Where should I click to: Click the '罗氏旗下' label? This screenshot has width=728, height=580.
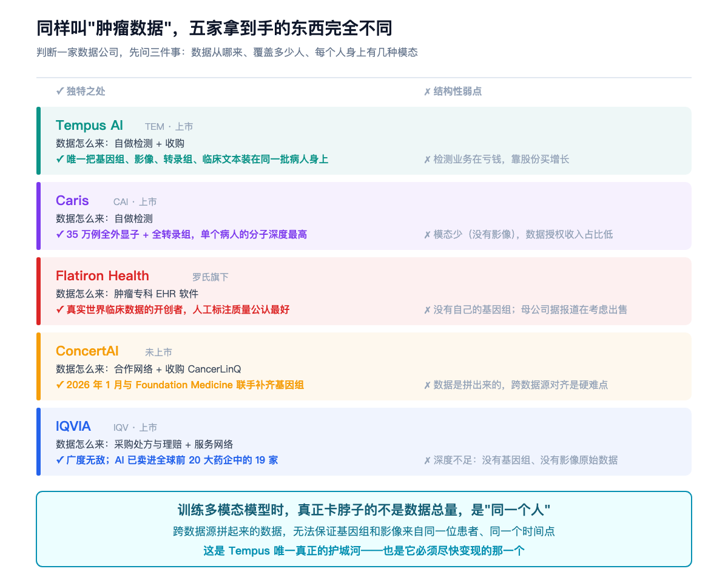211,277
